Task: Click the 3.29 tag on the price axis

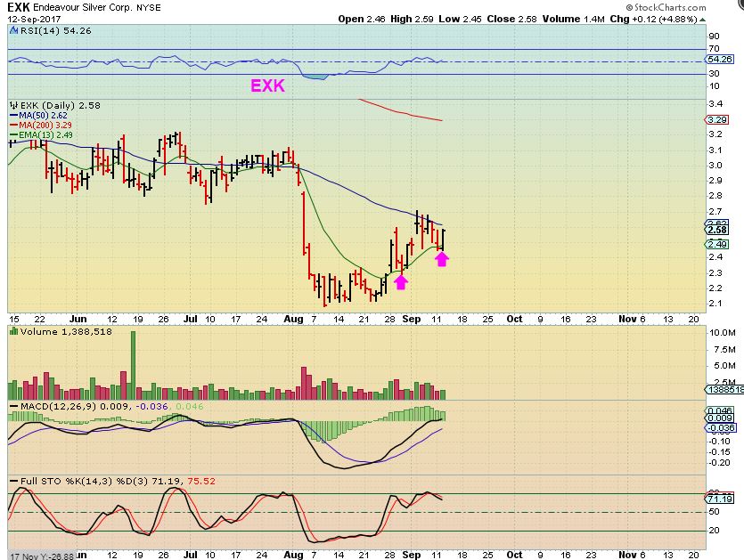Action: 717,119
